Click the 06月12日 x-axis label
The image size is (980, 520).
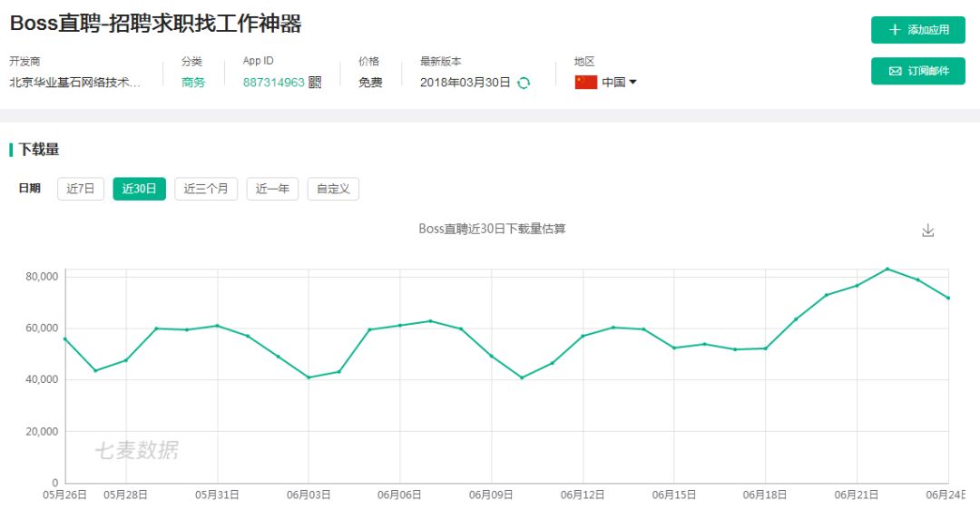[583, 495]
